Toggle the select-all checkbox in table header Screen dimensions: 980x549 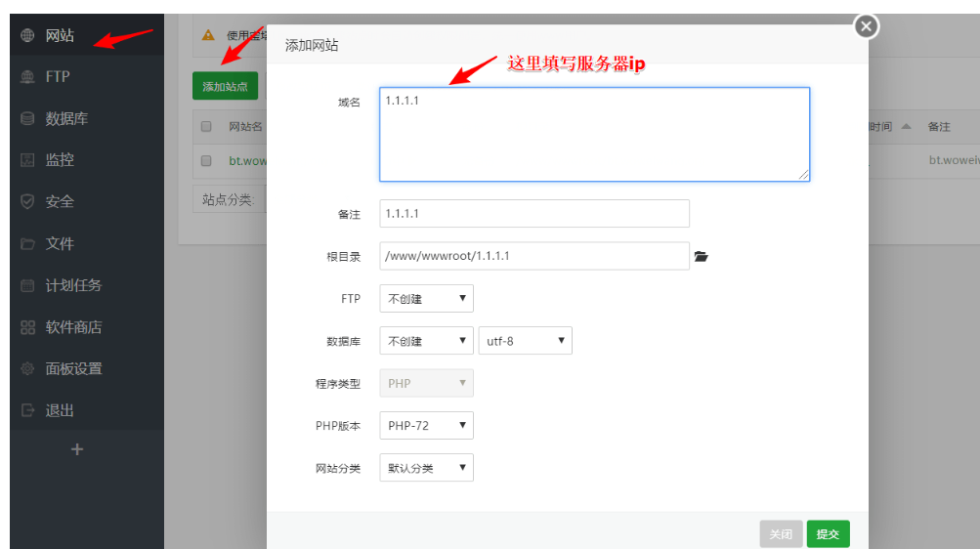coord(206,126)
